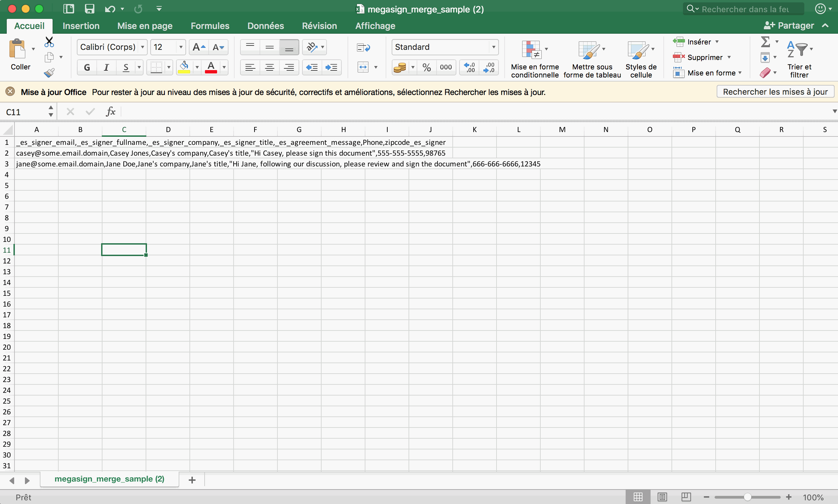Toggle italic formatting I button
The width and height of the screenshot is (838, 504).
tap(107, 67)
